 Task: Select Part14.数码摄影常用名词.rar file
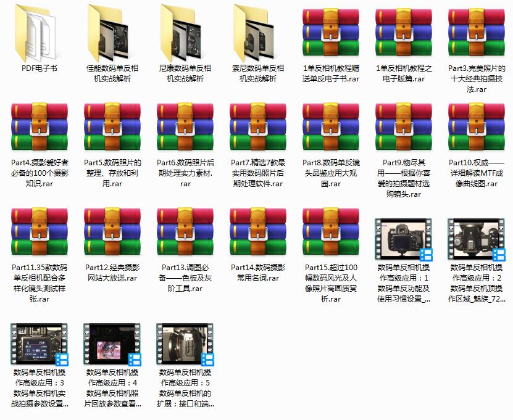click(x=258, y=231)
